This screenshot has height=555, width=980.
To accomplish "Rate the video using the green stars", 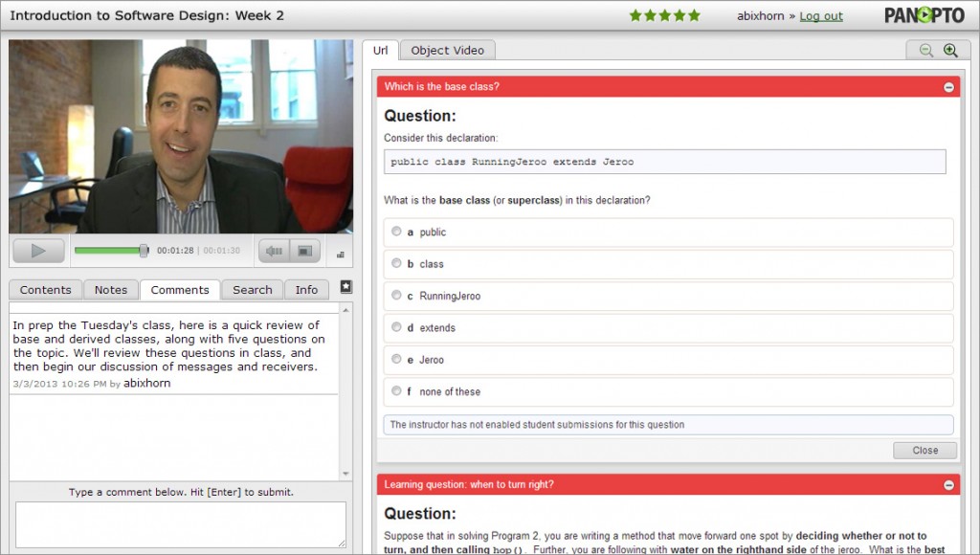I will coord(664,15).
